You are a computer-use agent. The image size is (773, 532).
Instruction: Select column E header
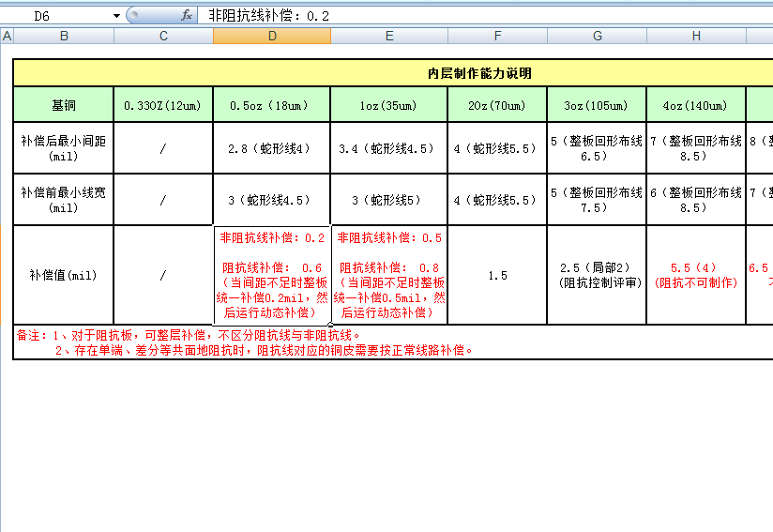click(x=389, y=36)
